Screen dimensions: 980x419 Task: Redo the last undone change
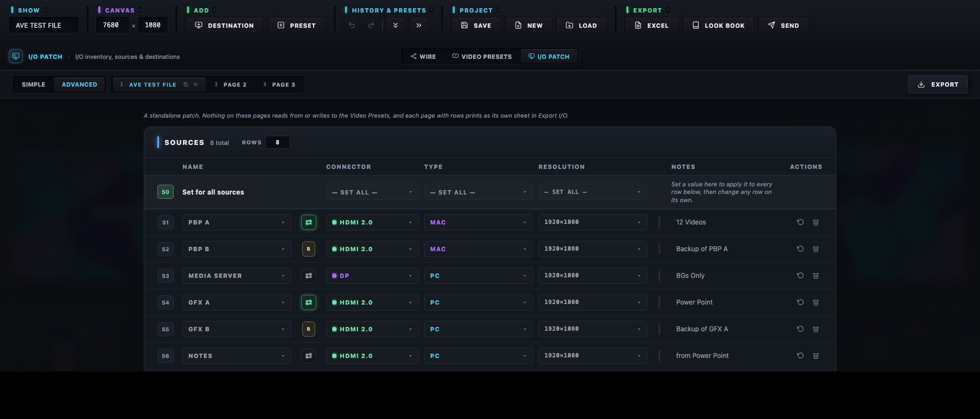click(x=371, y=25)
